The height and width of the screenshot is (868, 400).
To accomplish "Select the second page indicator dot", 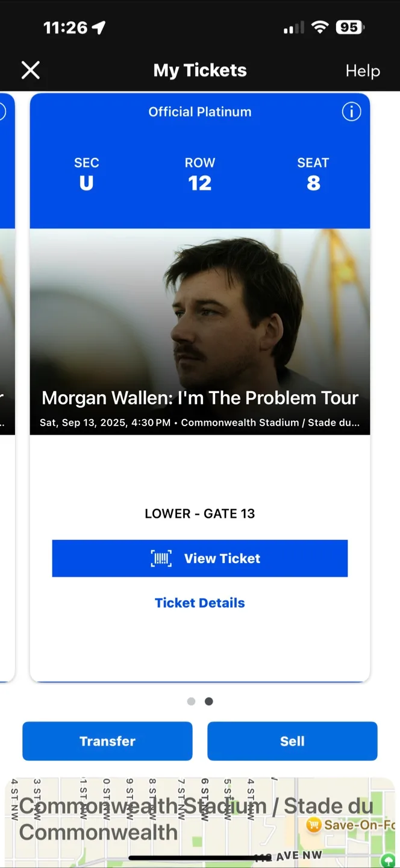I will pos(209,702).
